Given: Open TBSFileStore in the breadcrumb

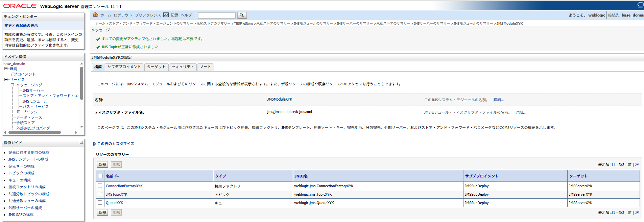Looking at the screenshot, I should (243, 24).
